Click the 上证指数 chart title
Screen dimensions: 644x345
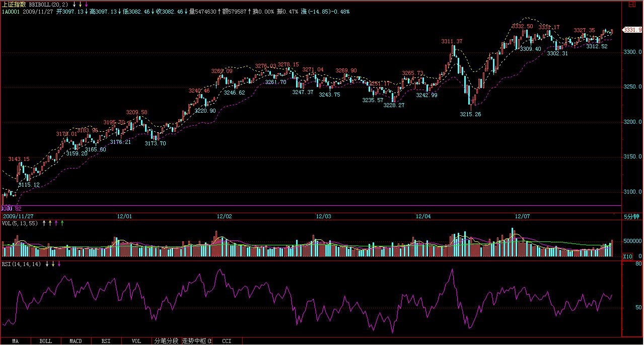tap(14, 4)
